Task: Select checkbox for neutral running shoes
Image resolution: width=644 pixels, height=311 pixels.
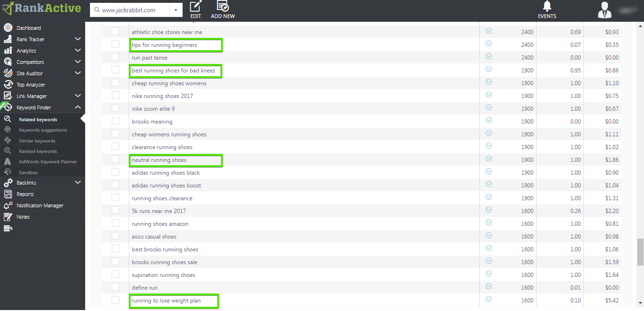Action: click(x=115, y=160)
